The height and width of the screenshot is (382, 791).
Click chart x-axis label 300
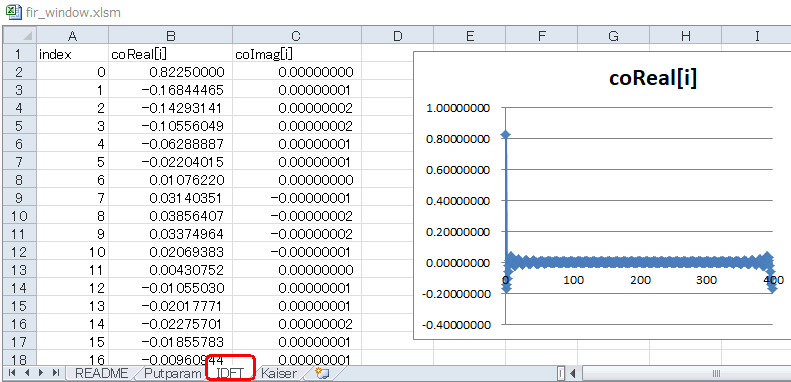[x=706, y=280]
